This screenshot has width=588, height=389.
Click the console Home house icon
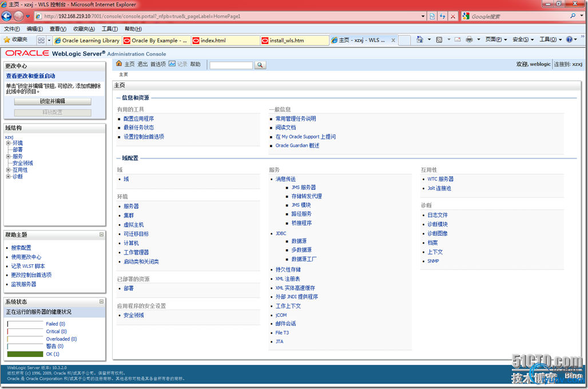(119, 63)
